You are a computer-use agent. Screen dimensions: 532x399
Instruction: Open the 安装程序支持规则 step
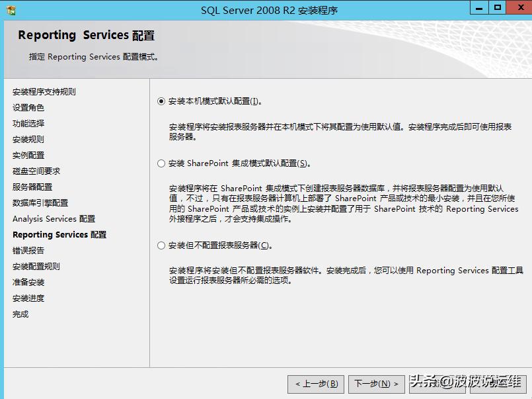44,91
